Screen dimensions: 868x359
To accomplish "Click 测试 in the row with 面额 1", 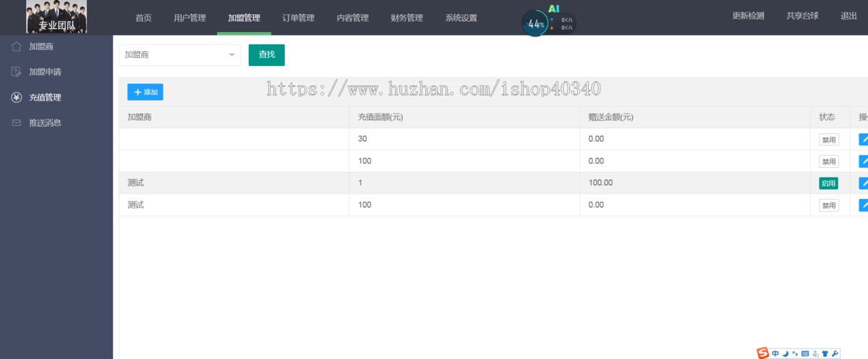I will (x=135, y=183).
